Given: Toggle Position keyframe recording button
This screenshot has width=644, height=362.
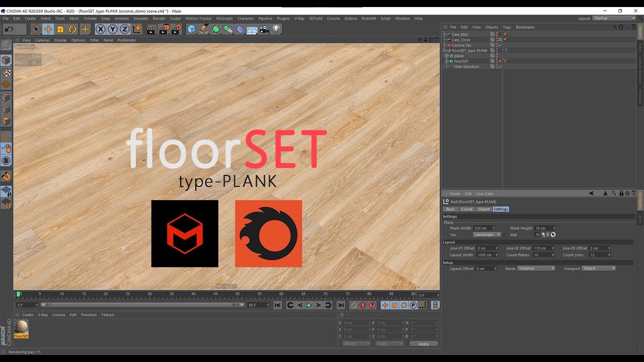Looking at the screenshot, I should coord(385,305).
